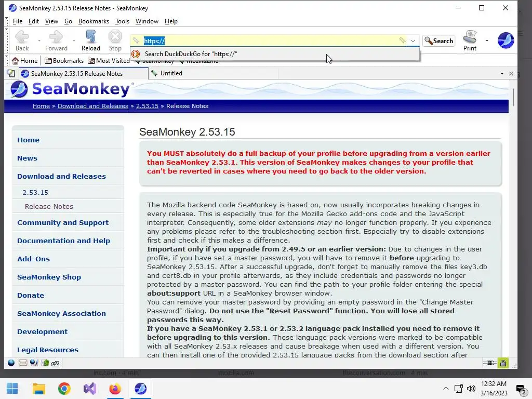This screenshot has height=399, width=532.
Task: Open the Browser component from the status bar
Action: (x=11, y=363)
